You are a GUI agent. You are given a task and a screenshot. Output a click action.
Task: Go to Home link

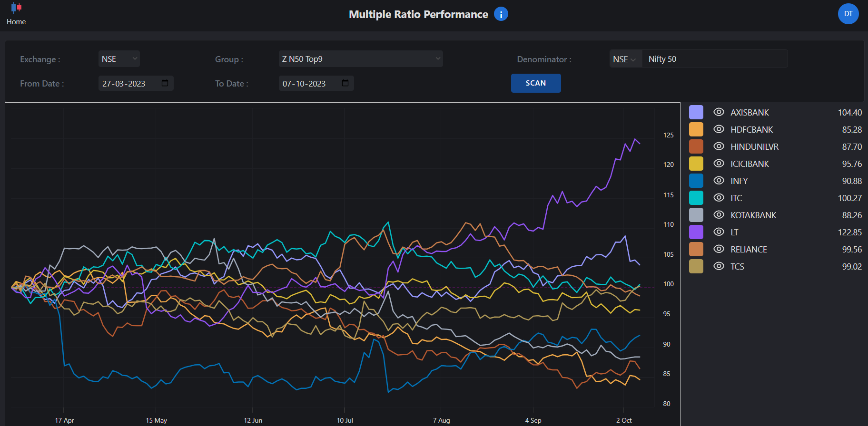click(16, 22)
